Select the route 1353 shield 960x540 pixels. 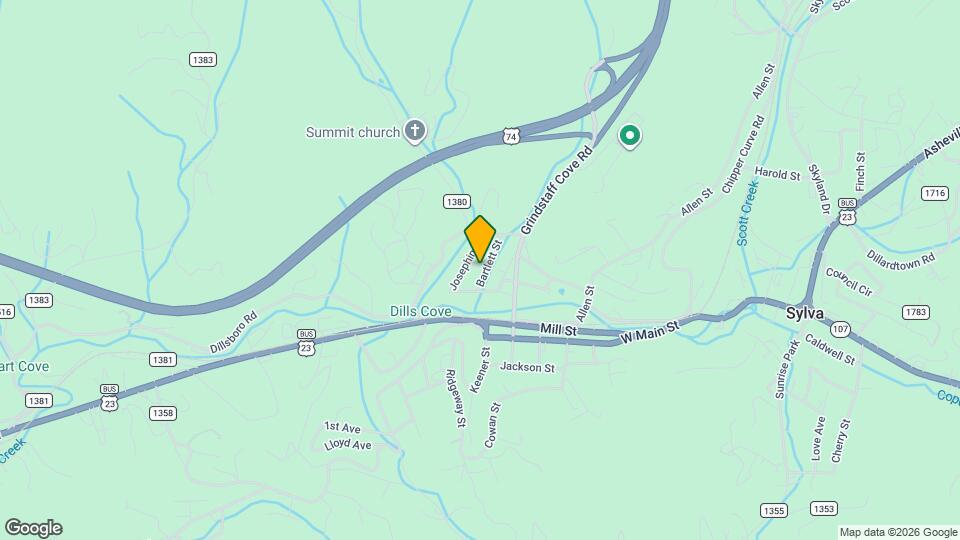coord(823,508)
